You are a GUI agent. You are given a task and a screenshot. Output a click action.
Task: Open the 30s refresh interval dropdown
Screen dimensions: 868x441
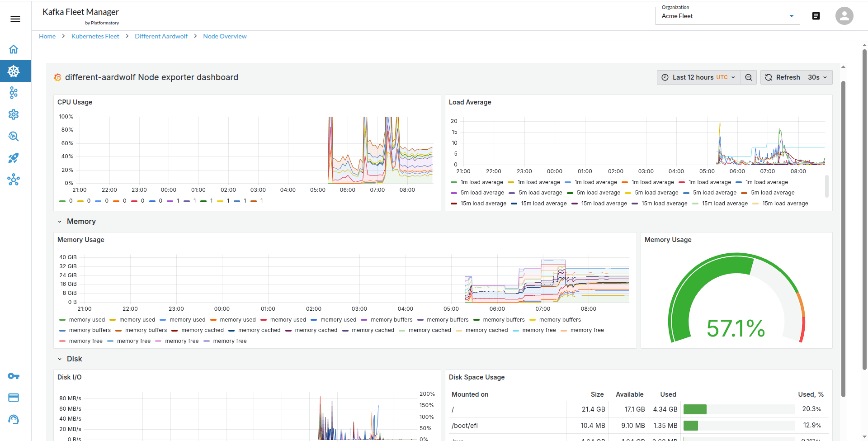pyautogui.click(x=818, y=77)
